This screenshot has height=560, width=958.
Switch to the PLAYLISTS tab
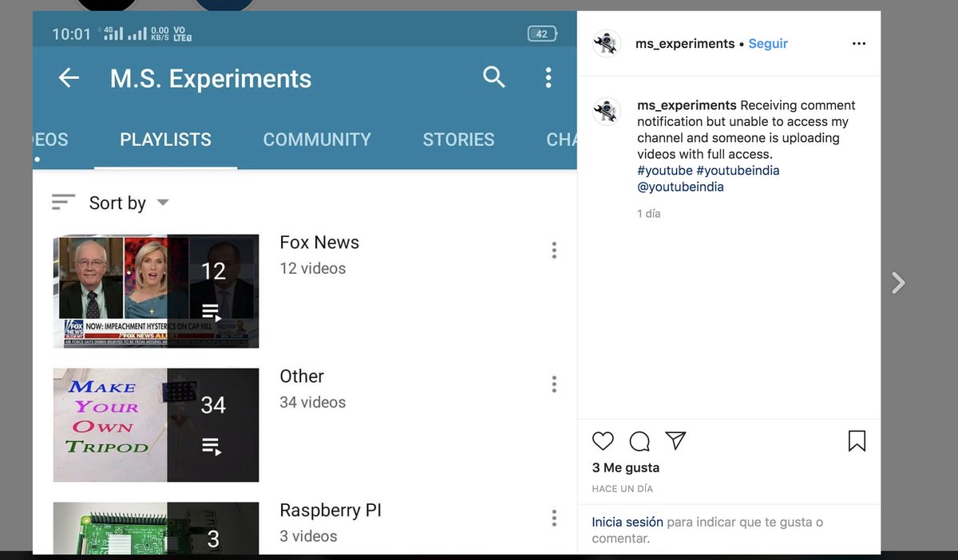click(x=165, y=140)
